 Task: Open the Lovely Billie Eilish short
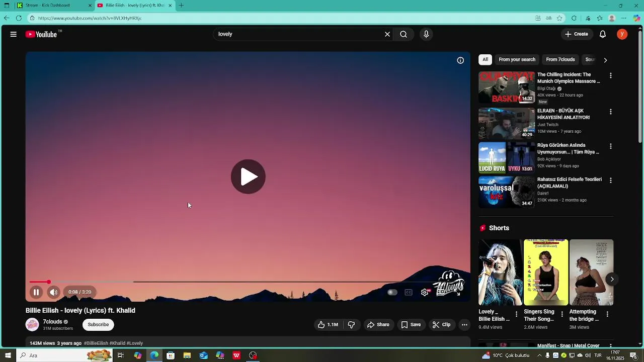[500, 273]
